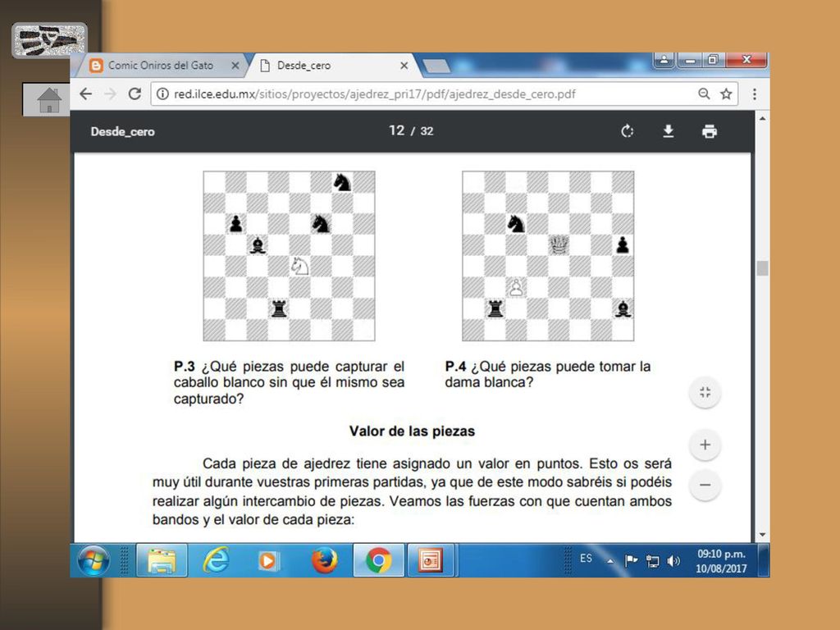Switch to Chrome in the taskbar

[x=379, y=560]
